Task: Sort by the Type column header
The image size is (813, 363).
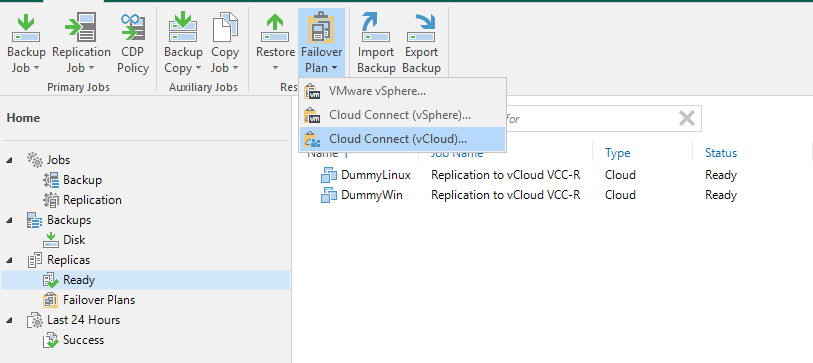Action: 618,153
